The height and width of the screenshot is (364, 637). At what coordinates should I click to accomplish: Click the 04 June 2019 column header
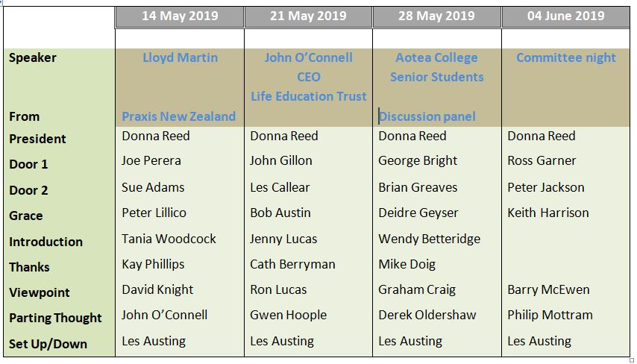click(566, 16)
